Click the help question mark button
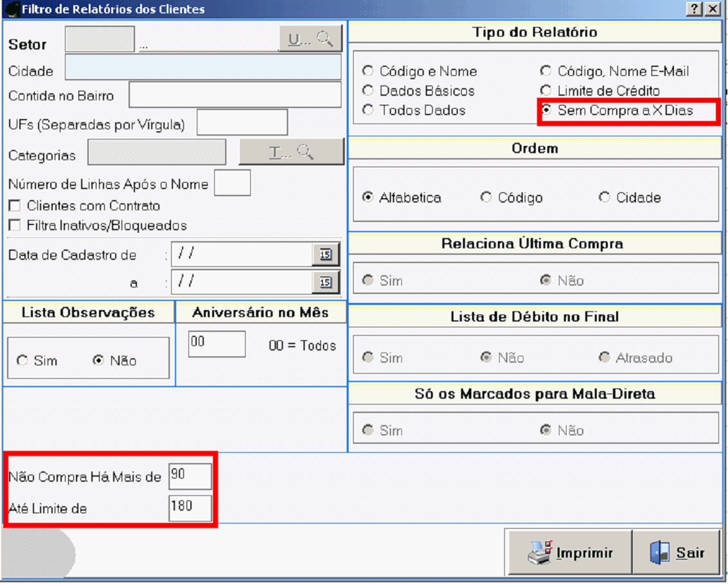Screen dimensions: 728x584 695,9
